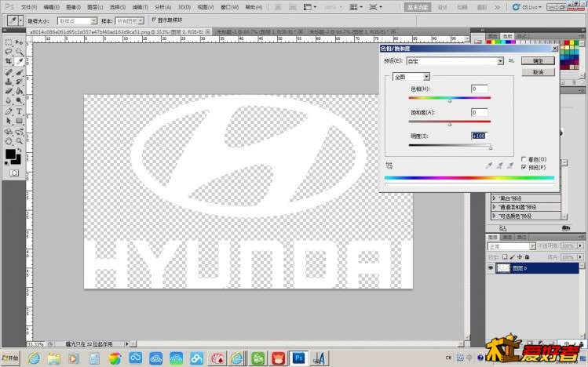Toggle the 显示取样环 checkbox
This screenshot has height=367, width=588.
[154, 20]
